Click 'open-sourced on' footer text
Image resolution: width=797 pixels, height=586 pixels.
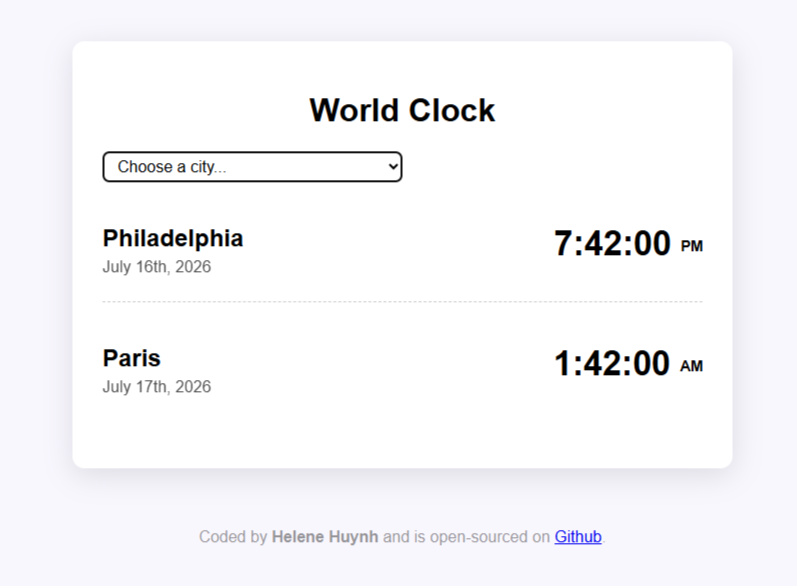[490, 537]
